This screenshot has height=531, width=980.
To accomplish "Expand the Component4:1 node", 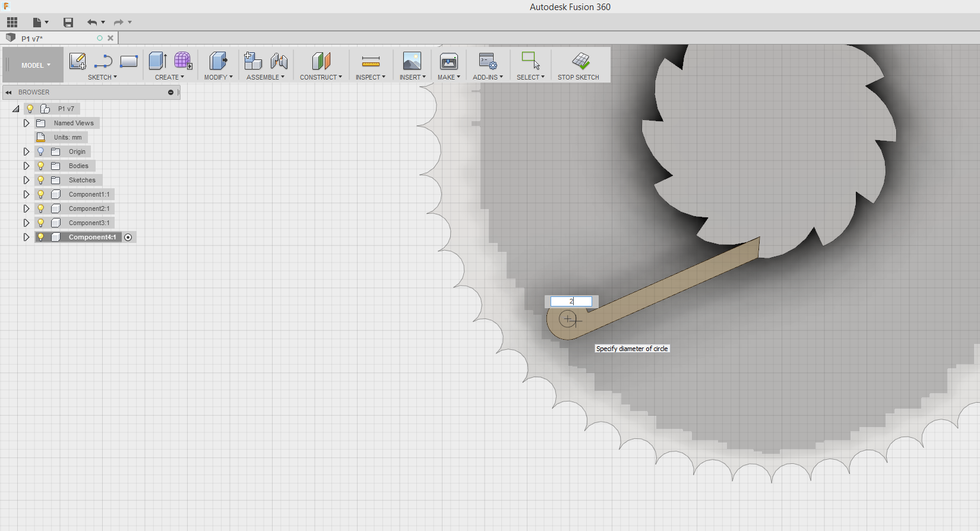I will point(26,237).
